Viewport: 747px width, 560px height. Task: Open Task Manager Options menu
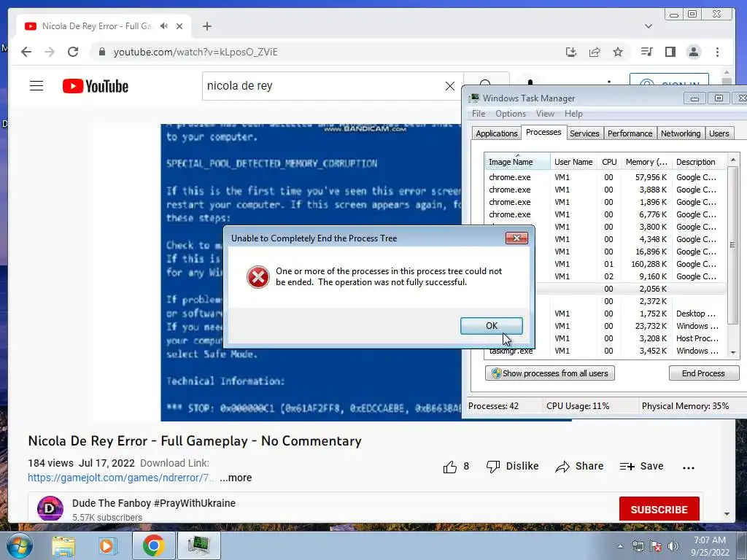pos(510,114)
